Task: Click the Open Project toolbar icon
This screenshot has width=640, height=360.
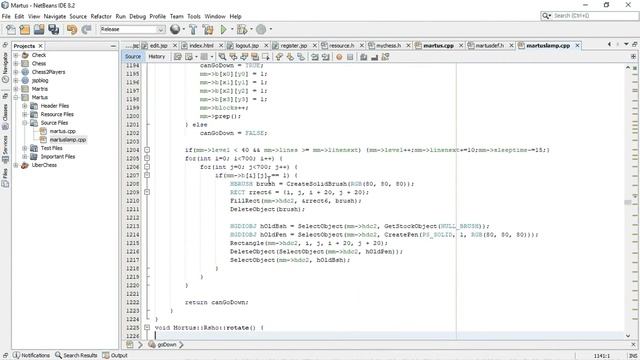Action: pos(39,29)
